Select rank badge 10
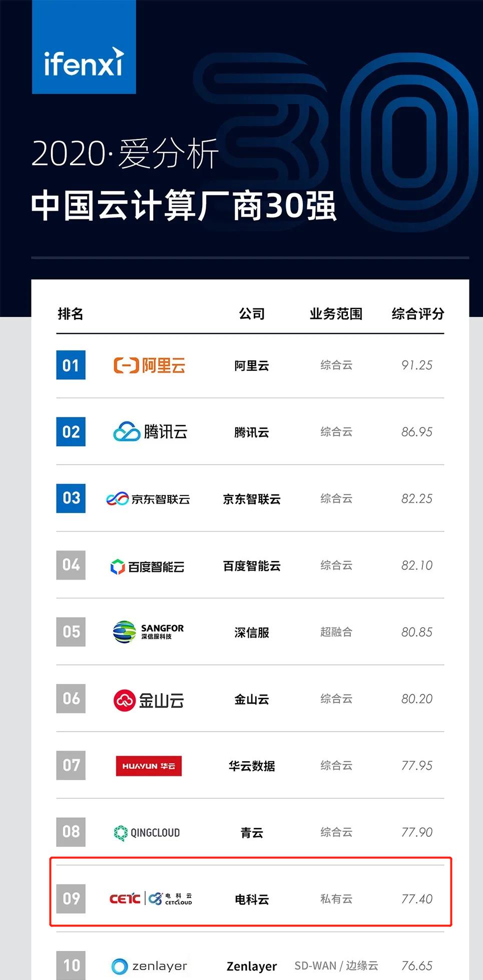Screen dimensions: 483x980 pos(71,965)
